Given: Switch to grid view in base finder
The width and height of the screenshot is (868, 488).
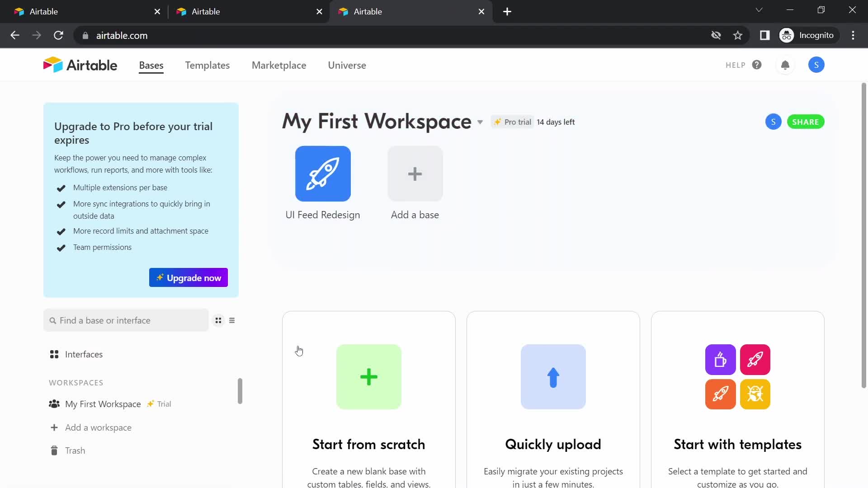Looking at the screenshot, I should (x=217, y=320).
